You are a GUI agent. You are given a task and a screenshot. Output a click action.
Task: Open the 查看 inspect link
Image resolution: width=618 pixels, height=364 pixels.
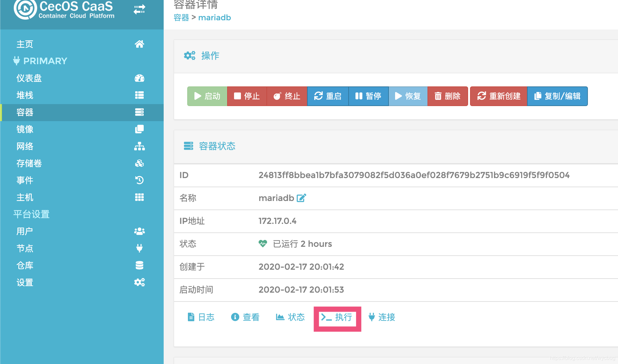point(245,317)
